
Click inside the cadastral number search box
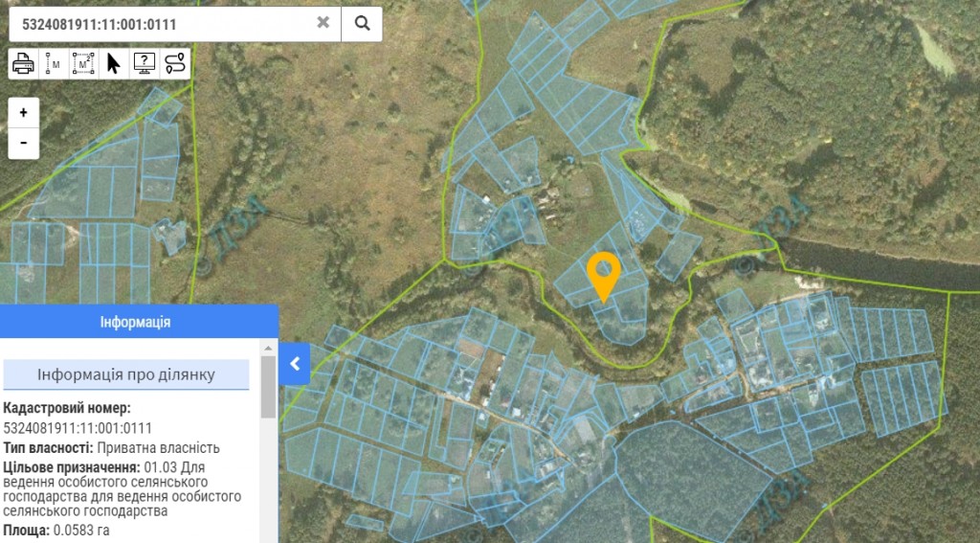coord(163,23)
